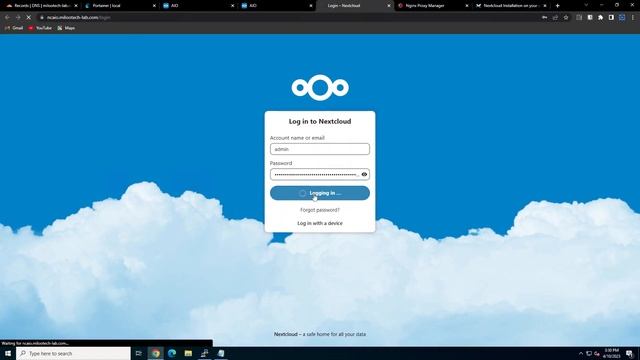This screenshot has width=640, height=360.
Task: Bookmark this page with the star icon
Action: (566, 18)
